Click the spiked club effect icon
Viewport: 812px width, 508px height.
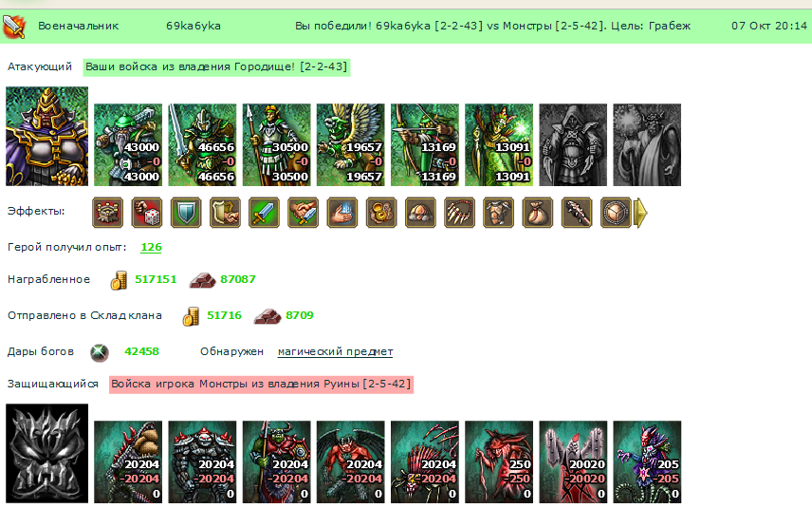coord(577,213)
